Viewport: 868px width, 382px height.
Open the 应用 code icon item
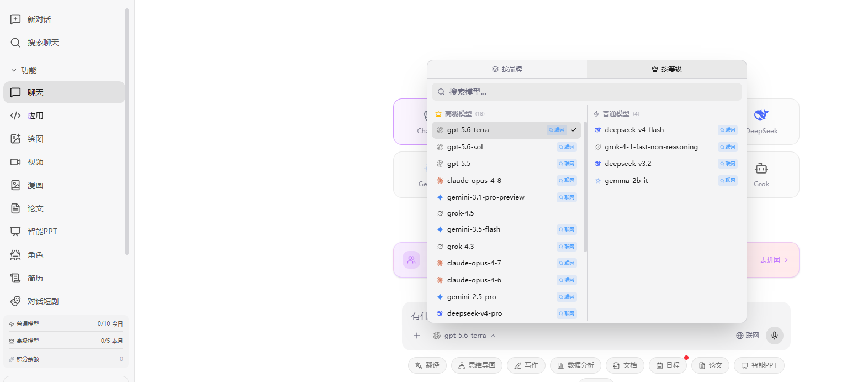tap(15, 116)
